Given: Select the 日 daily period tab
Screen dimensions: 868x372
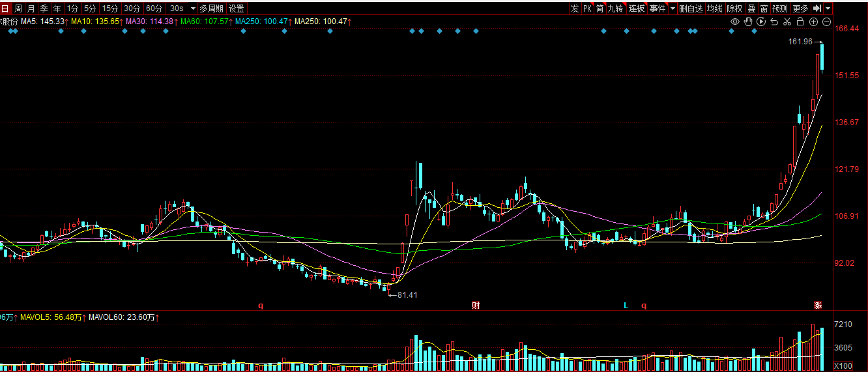Looking at the screenshot, I should pos(5,8).
